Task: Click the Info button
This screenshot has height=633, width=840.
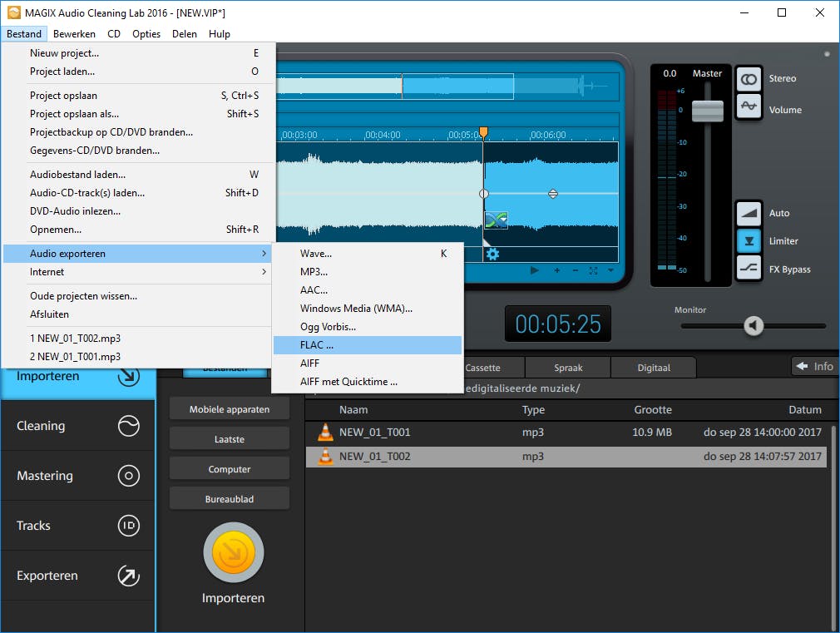Action: 813,366
